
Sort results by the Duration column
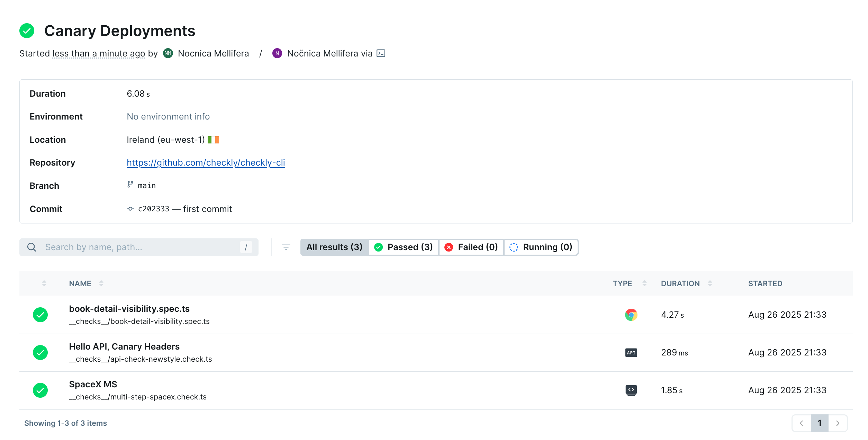710,283
